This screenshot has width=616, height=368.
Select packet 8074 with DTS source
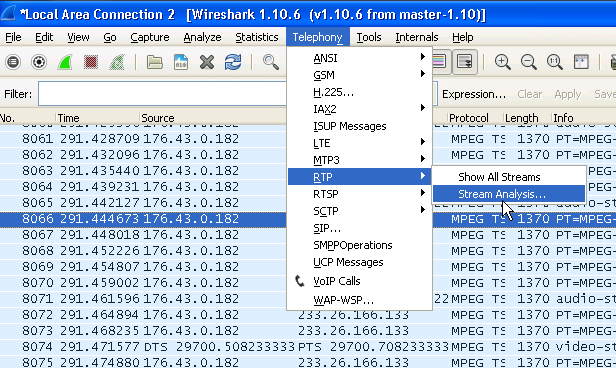tap(308, 347)
